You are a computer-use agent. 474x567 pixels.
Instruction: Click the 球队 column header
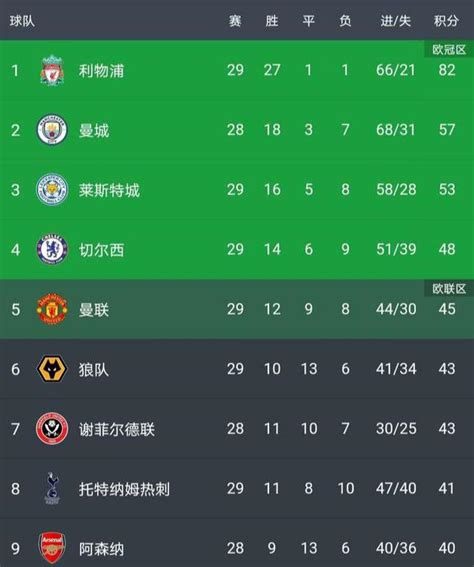[x=22, y=21]
